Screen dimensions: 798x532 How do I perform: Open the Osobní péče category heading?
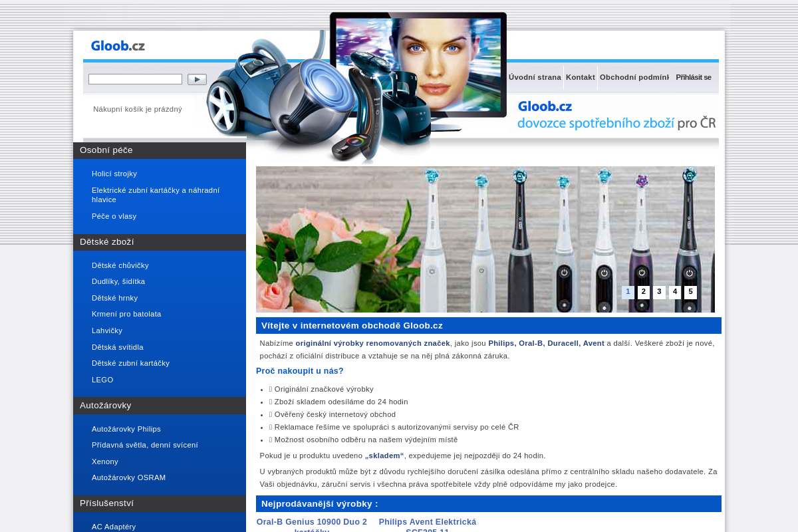[x=160, y=150]
